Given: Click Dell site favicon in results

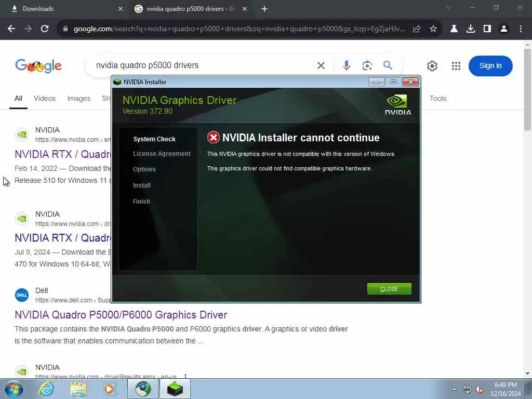Looking at the screenshot, I should pyautogui.click(x=22, y=295).
